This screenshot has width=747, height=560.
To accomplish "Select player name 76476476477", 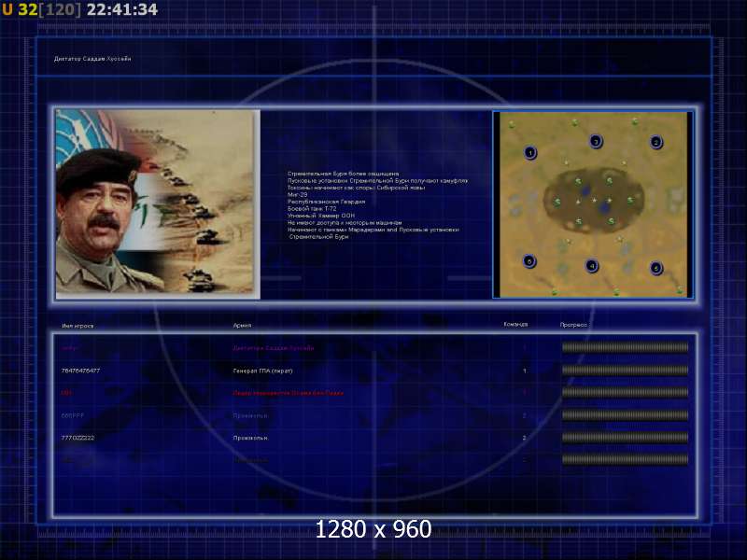I will click(80, 371).
